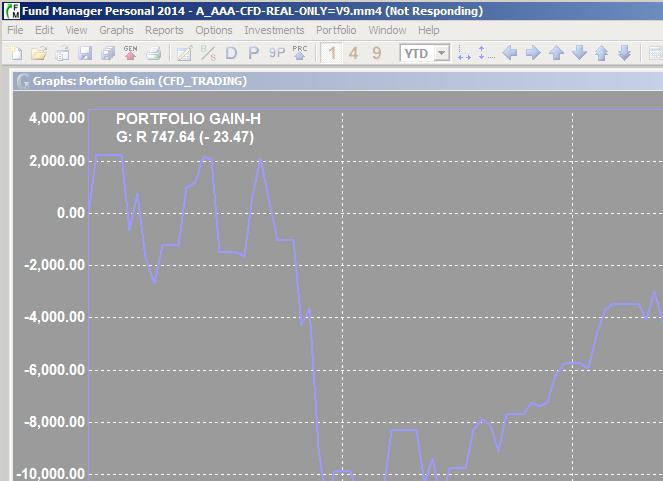This screenshot has height=481, width=663.
Task: Click the partially visible calendar icon at toolbar end
Action: coord(656,54)
